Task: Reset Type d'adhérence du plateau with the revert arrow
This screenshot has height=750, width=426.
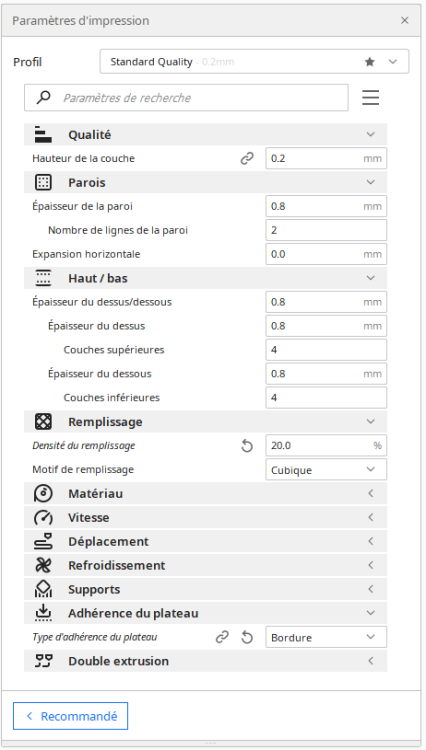Action: coord(247,637)
